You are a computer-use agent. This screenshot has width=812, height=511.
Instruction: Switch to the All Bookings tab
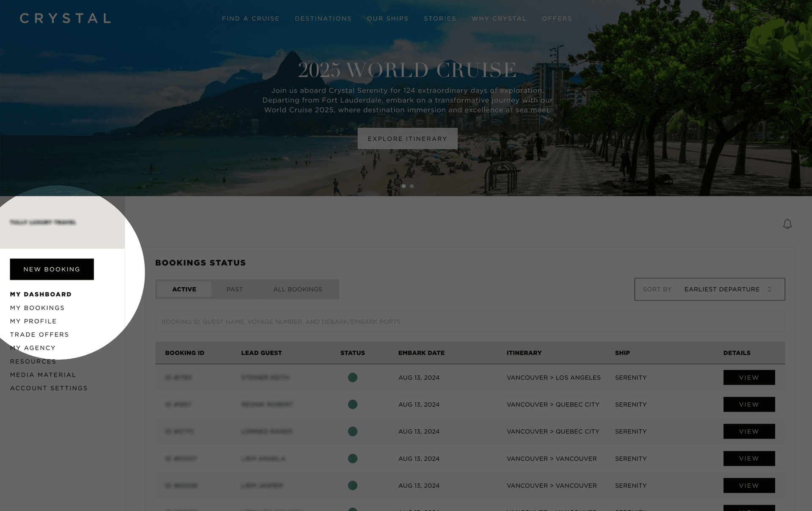pos(297,289)
